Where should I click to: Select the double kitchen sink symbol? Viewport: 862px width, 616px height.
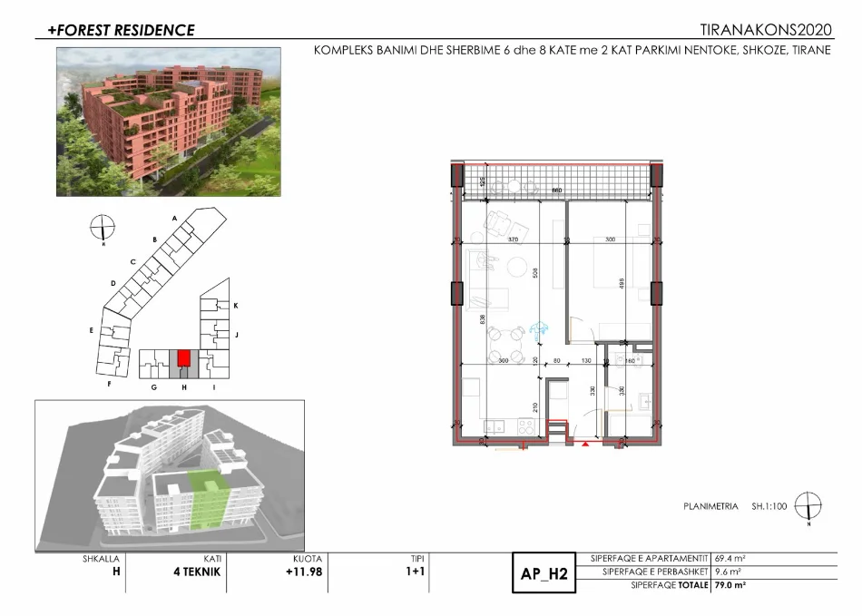point(495,426)
